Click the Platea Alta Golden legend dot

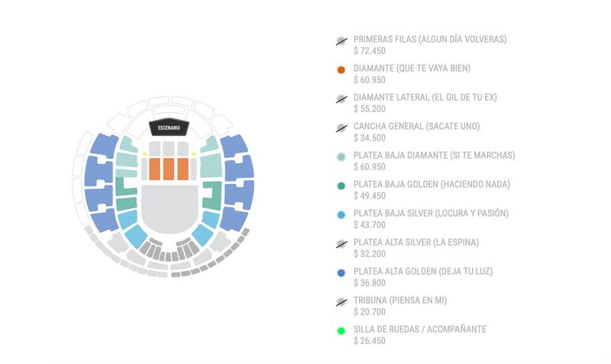click(341, 273)
